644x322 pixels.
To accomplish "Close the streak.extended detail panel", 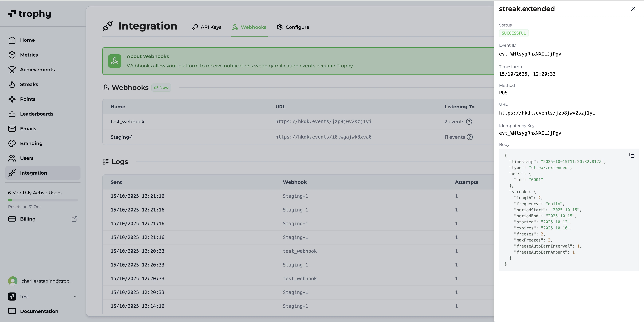I will pyautogui.click(x=633, y=9).
